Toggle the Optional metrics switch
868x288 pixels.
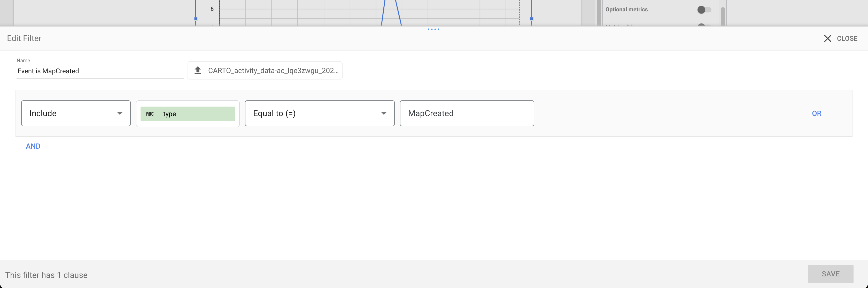click(x=704, y=10)
